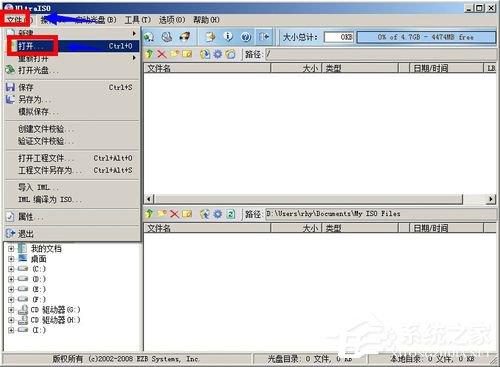Sort image pane by 日期/时间 column
500x367 pixels.
click(446, 68)
